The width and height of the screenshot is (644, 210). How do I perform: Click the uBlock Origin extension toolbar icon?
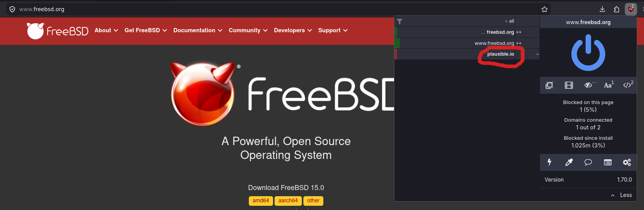click(631, 9)
